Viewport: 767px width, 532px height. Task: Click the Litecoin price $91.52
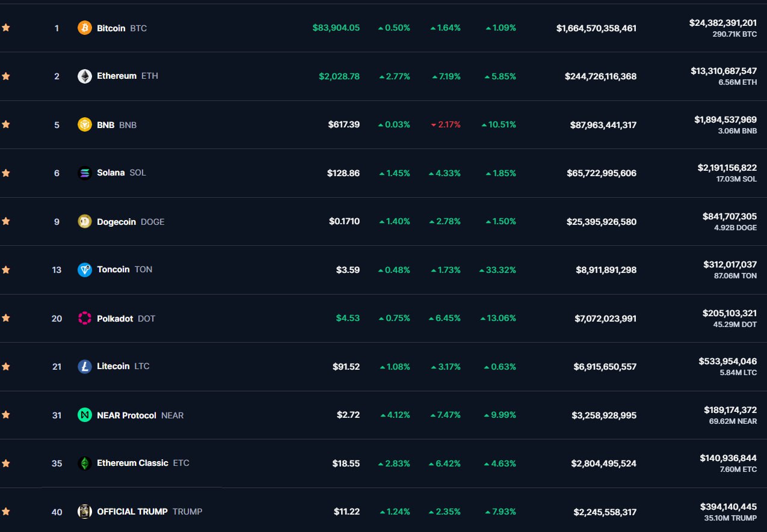coord(347,366)
